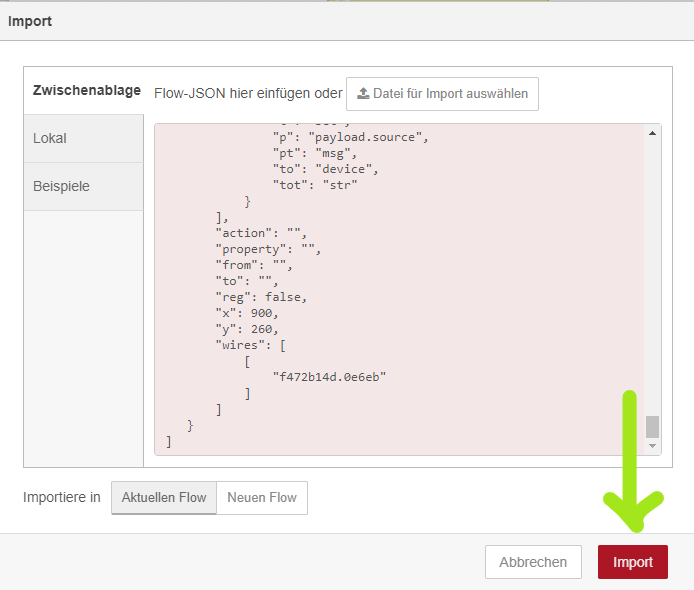The height and width of the screenshot is (590, 694).
Task: Choose a file via Datei für Import auswählen
Action: [x=442, y=94]
